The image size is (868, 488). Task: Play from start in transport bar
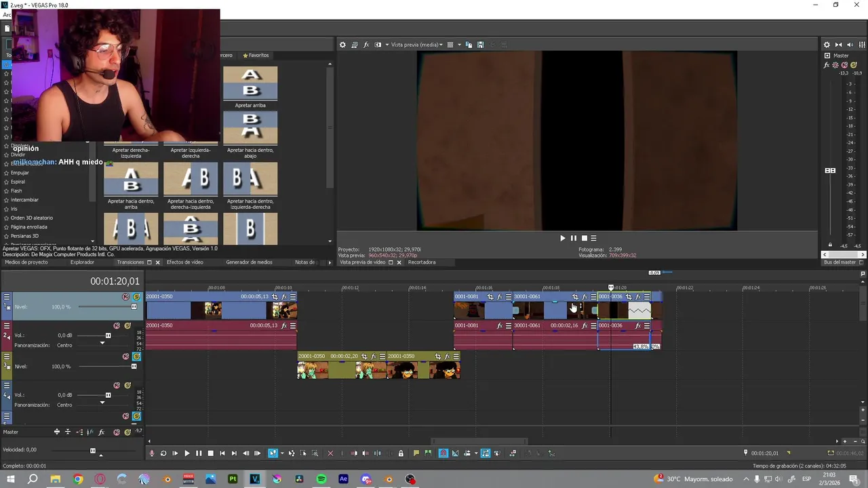pyautogui.click(x=175, y=453)
